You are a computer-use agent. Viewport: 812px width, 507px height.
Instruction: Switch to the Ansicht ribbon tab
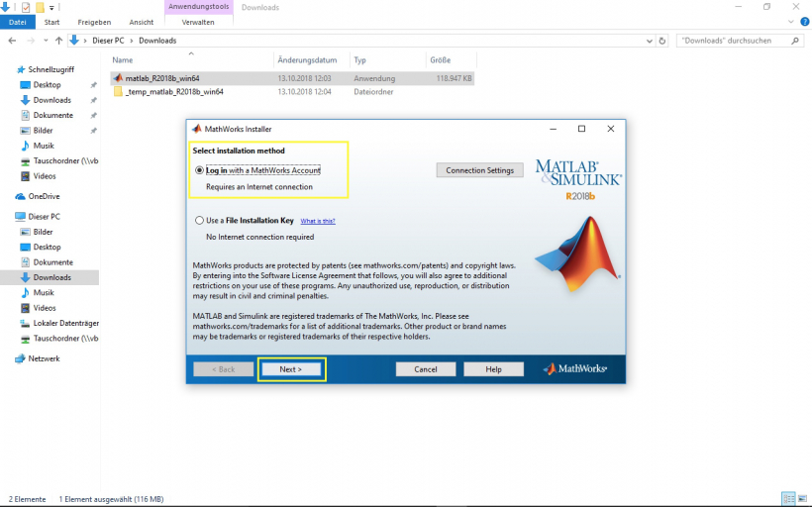click(142, 22)
